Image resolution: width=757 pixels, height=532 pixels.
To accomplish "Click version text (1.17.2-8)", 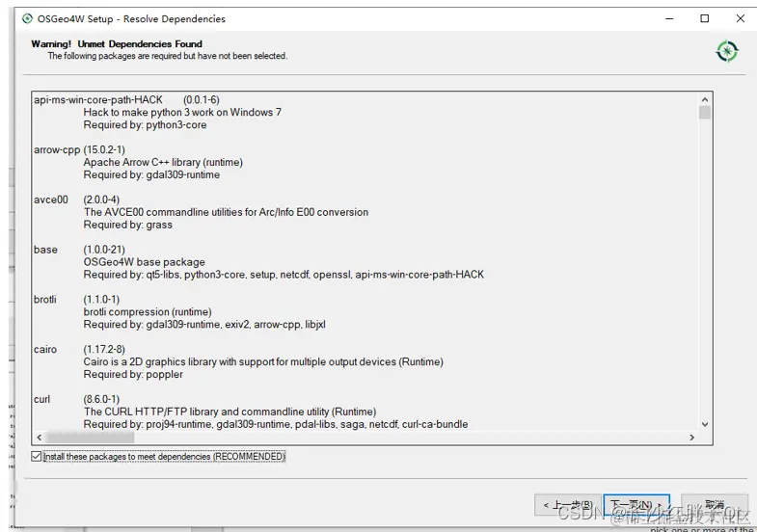I will tap(104, 350).
